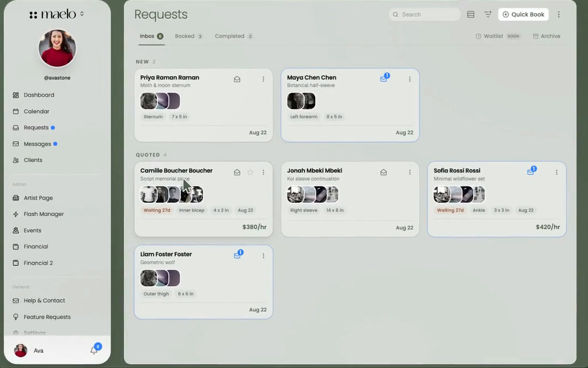Switch to the Completed tab
This screenshot has height=368, width=588.
click(233, 36)
